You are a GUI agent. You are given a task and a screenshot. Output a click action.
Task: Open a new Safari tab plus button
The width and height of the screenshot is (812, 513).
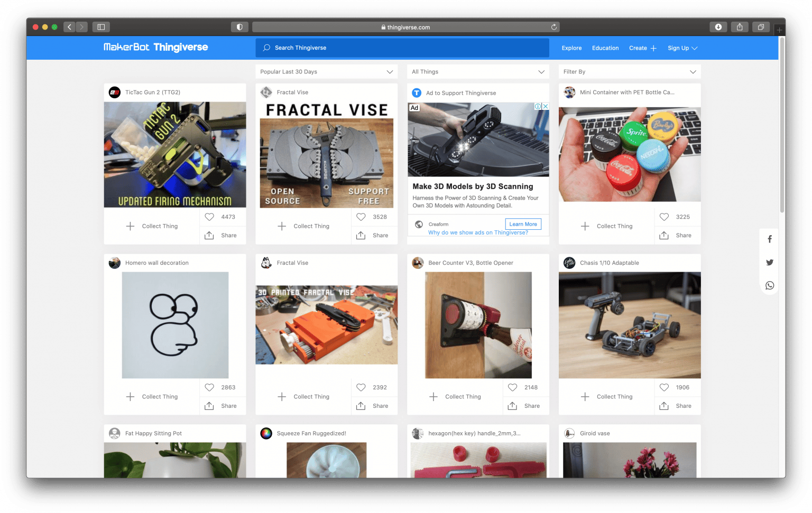(779, 30)
